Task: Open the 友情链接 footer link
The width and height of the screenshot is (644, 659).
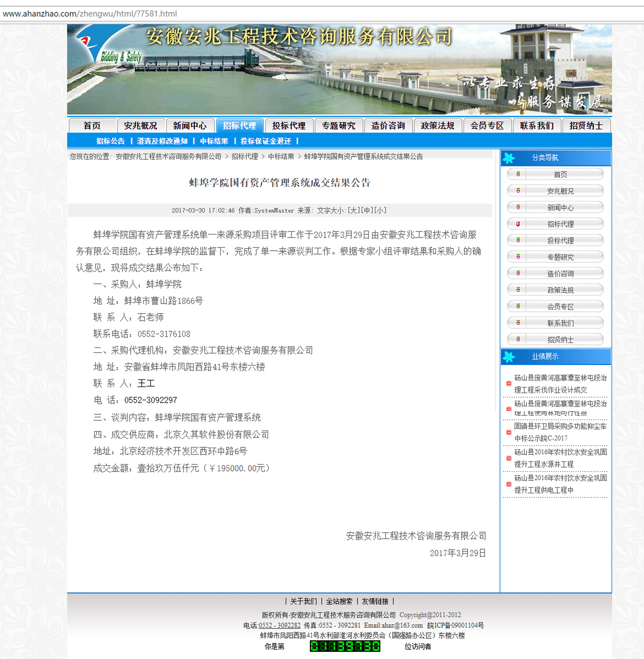Action: pos(375,601)
